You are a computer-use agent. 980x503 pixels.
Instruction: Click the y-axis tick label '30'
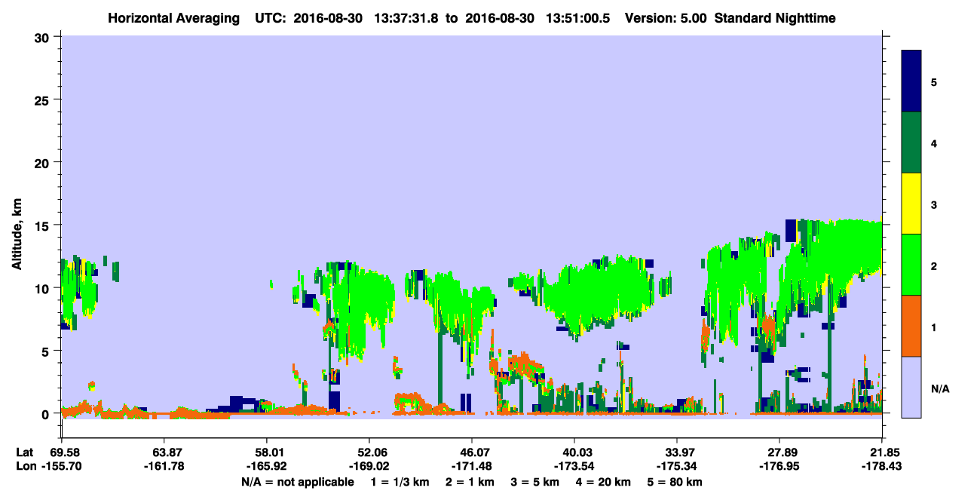[44, 36]
